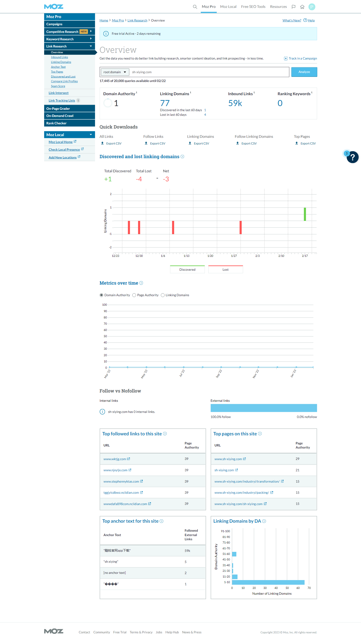This screenshot has width=361, height=644.
Task: Click the Track in a Campaign plus icon
Action: pyautogui.click(x=286, y=59)
